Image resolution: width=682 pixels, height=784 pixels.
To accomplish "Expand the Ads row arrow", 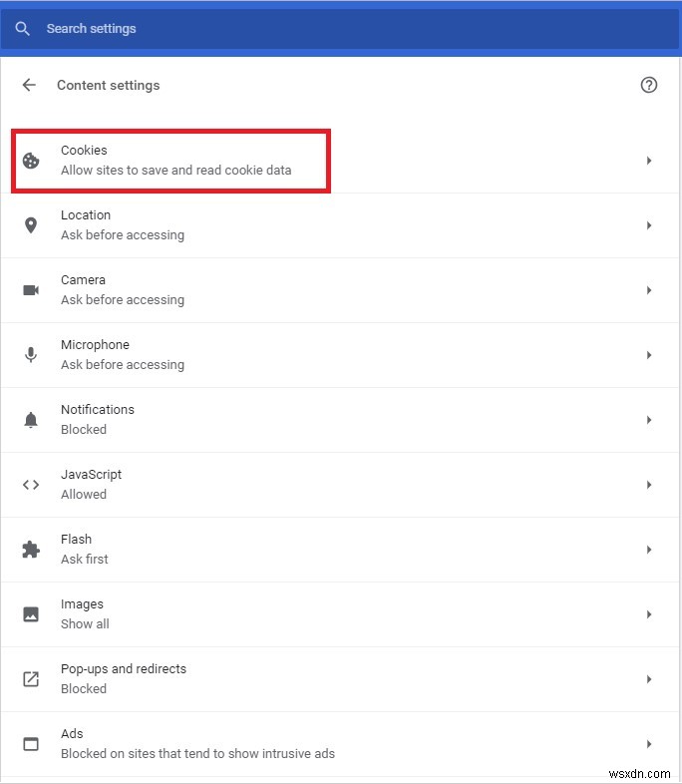I will point(648,744).
